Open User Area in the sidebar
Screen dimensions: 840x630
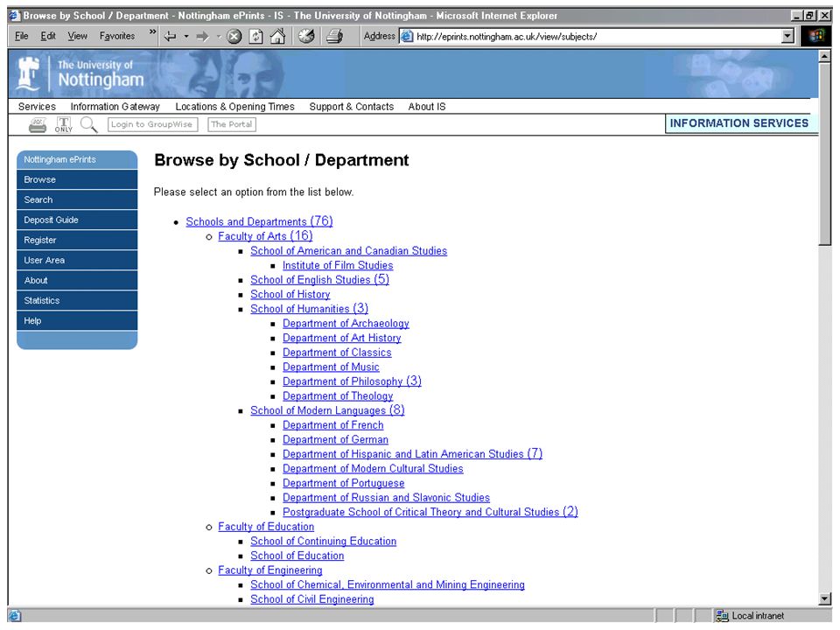pos(77,261)
